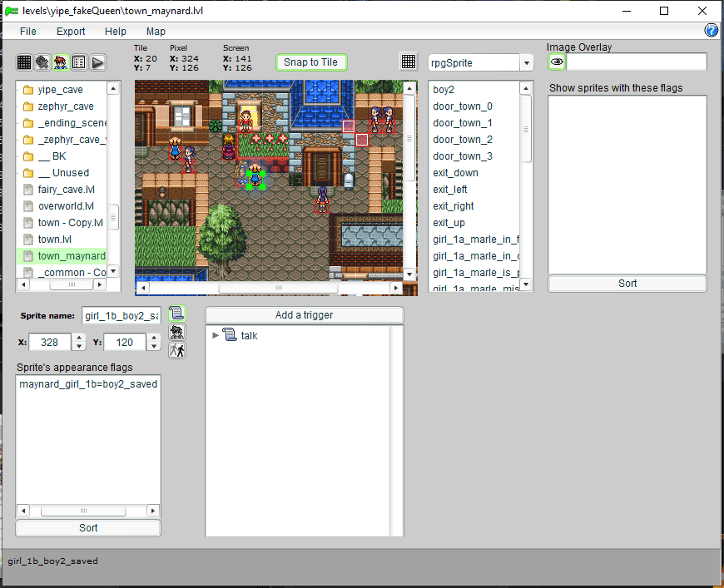Click the play level arrow icon
724x588 pixels.
pos(97,62)
